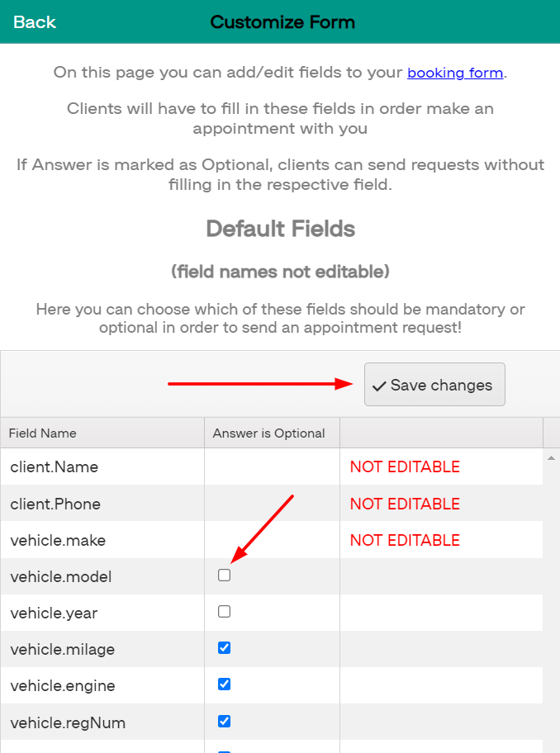Toggle the partially visible checkbox below vehicle.regNum
Image resolution: width=560 pixels, height=753 pixels.
[x=224, y=750]
